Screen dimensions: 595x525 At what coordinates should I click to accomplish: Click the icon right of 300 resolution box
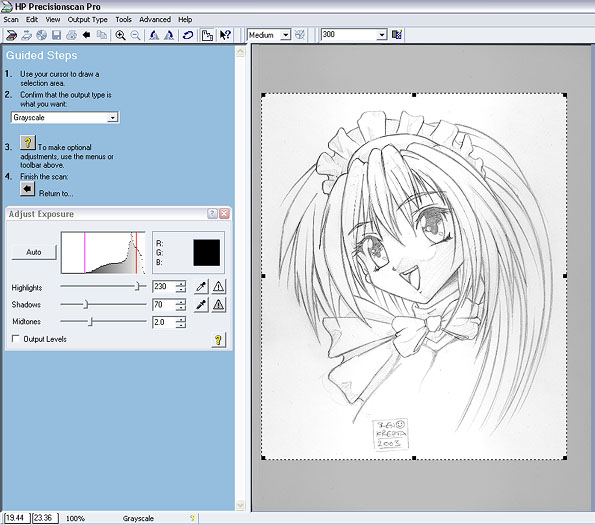coord(397,35)
